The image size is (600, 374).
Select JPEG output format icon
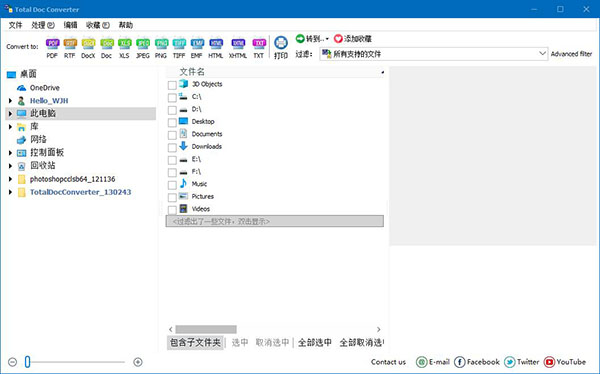click(x=143, y=47)
